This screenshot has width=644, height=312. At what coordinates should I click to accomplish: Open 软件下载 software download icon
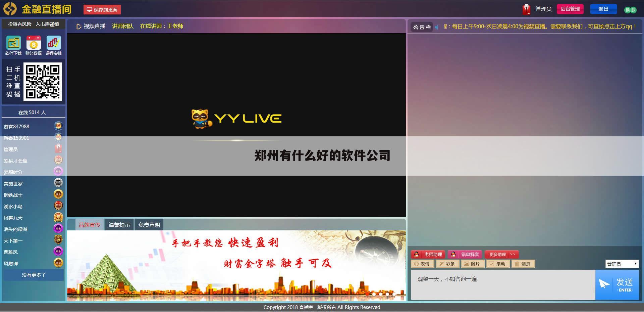point(13,43)
